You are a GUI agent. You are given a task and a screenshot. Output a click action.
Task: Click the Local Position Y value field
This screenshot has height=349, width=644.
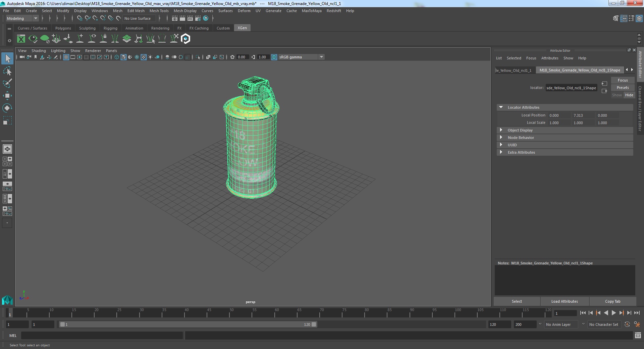pyautogui.click(x=583, y=115)
